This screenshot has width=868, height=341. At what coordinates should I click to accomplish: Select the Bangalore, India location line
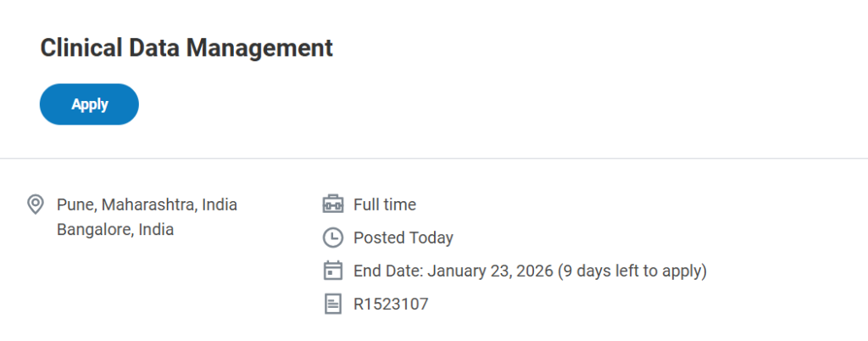pyautogui.click(x=115, y=229)
